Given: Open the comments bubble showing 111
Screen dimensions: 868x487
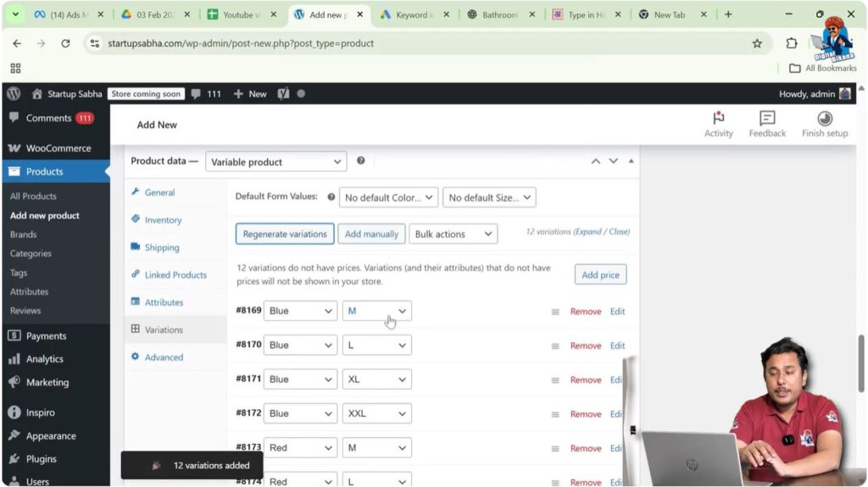Looking at the screenshot, I should [206, 94].
